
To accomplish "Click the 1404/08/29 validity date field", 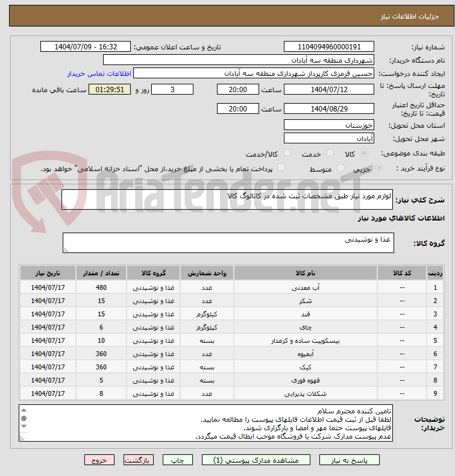I will coord(328,108).
